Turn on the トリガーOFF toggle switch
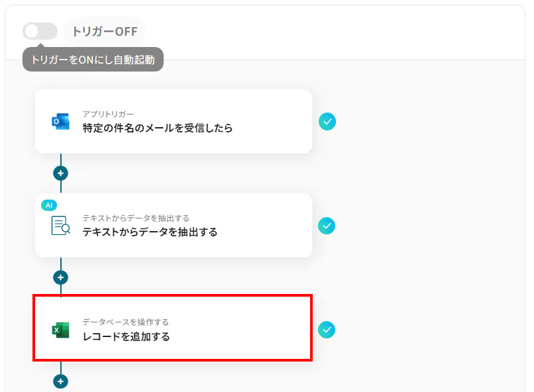The image size is (534, 392). pyautogui.click(x=40, y=31)
